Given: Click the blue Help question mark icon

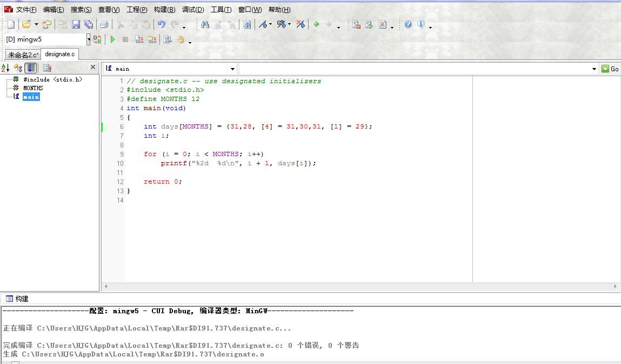Looking at the screenshot, I should 408,24.
